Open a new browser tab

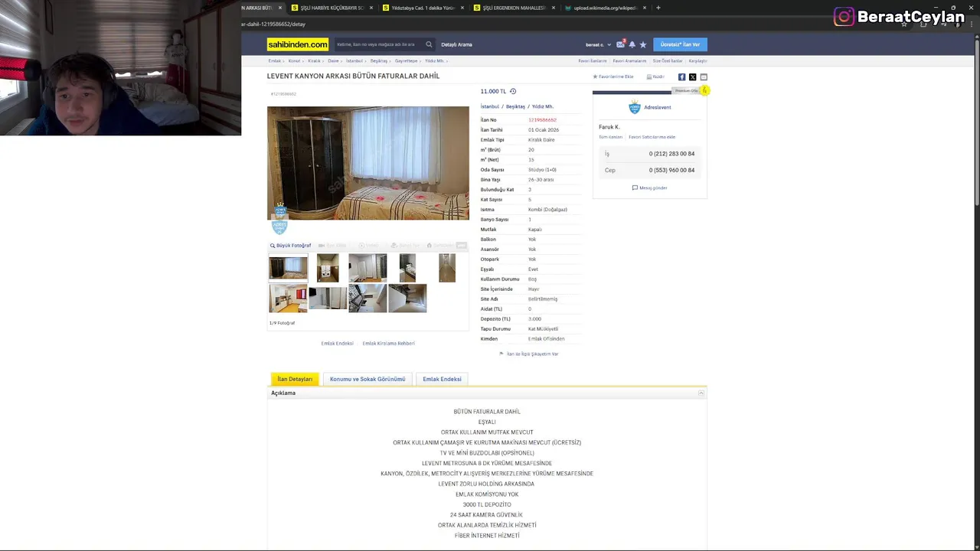point(658,8)
